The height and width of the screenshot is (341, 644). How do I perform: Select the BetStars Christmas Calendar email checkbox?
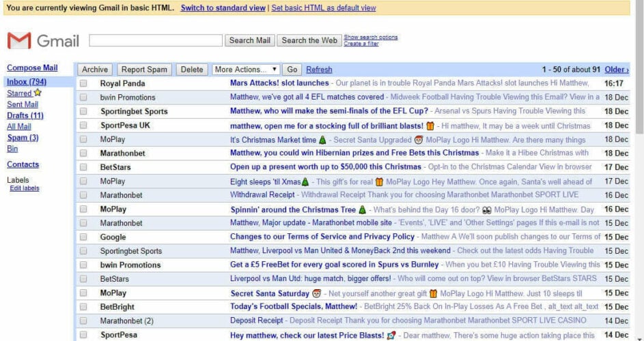point(83,167)
